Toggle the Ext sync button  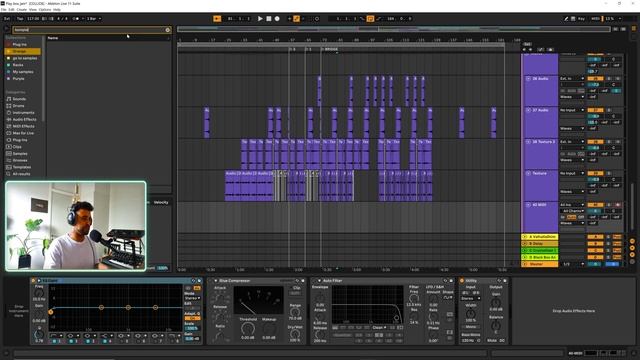point(7,18)
